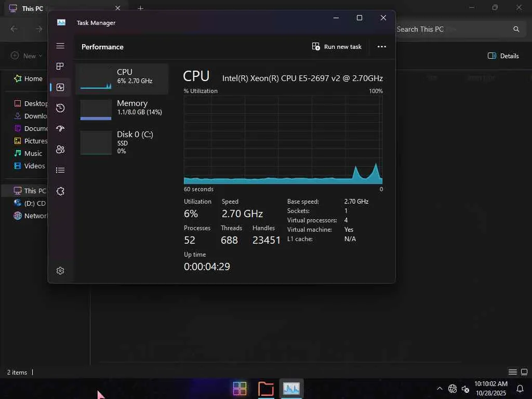Click Base speed 2.70 GHz value
This screenshot has height=399, width=532.
[x=356, y=202]
